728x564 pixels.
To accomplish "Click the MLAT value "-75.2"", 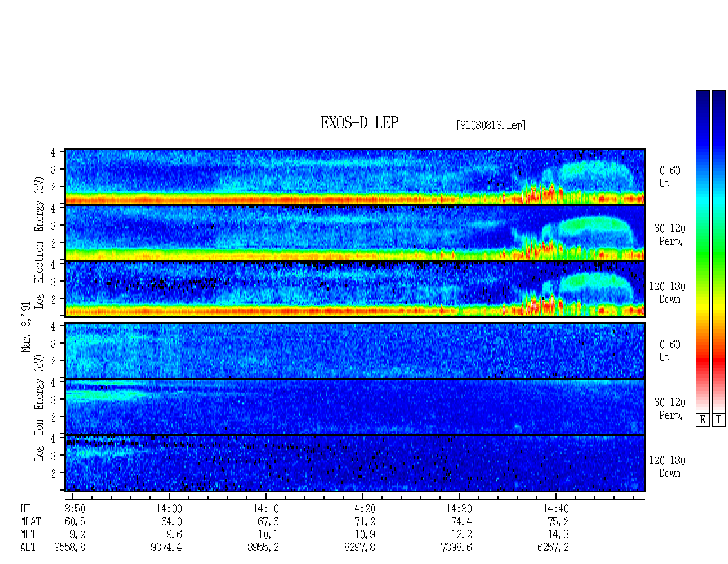I will click(555, 521).
